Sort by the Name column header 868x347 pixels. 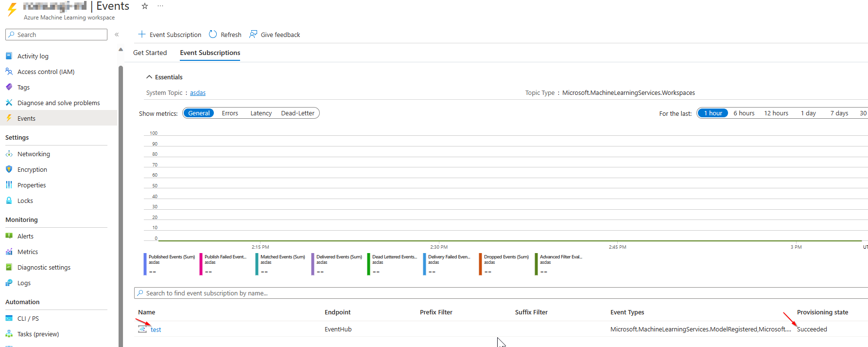click(147, 312)
